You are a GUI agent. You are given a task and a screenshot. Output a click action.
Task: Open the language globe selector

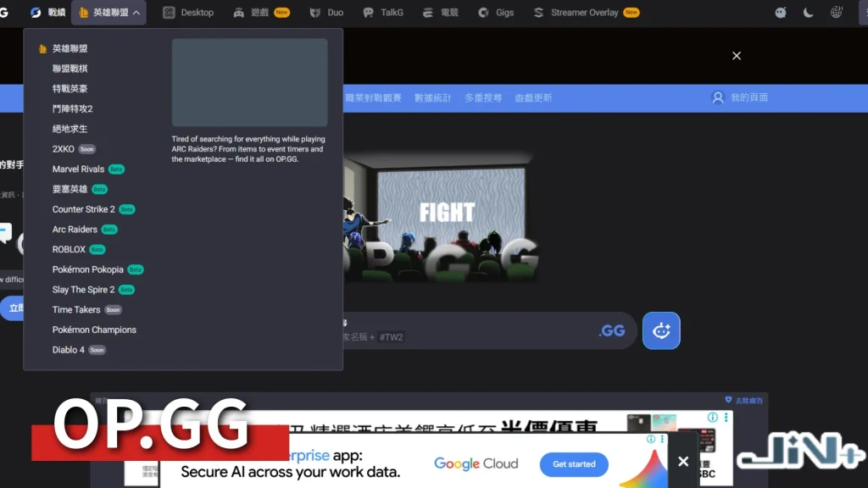pos(837,12)
